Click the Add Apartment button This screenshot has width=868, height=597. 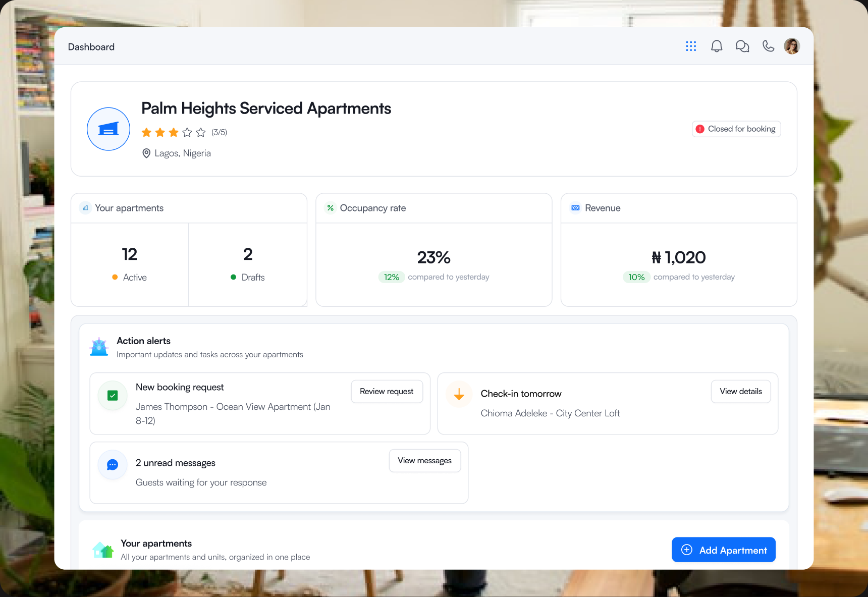[x=724, y=550]
